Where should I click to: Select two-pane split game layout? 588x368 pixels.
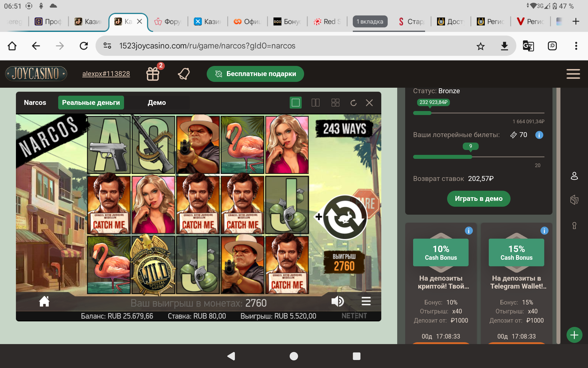(315, 103)
